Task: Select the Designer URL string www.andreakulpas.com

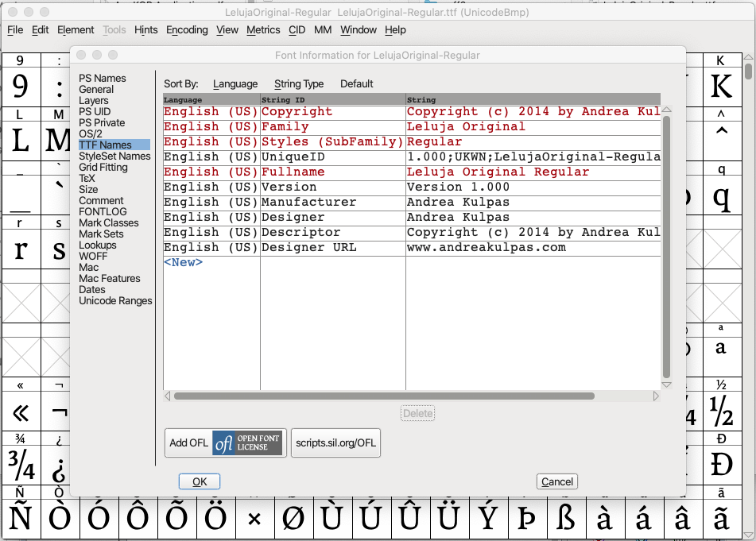Action: coord(533,248)
